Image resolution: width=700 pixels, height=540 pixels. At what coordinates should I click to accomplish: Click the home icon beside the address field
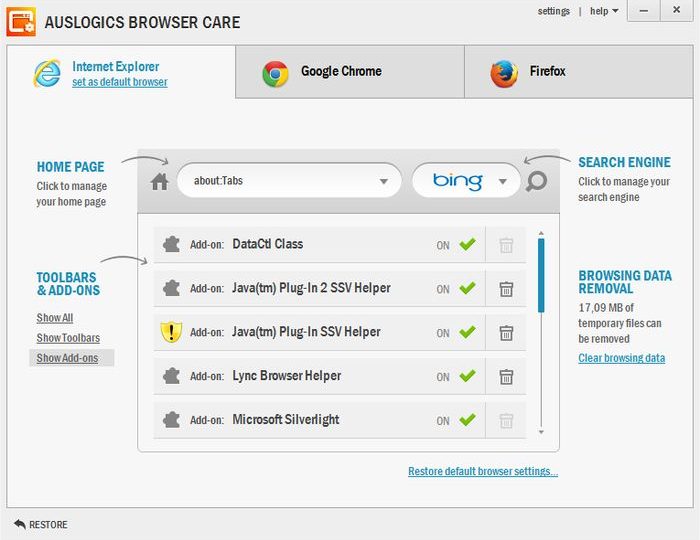click(159, 182)
